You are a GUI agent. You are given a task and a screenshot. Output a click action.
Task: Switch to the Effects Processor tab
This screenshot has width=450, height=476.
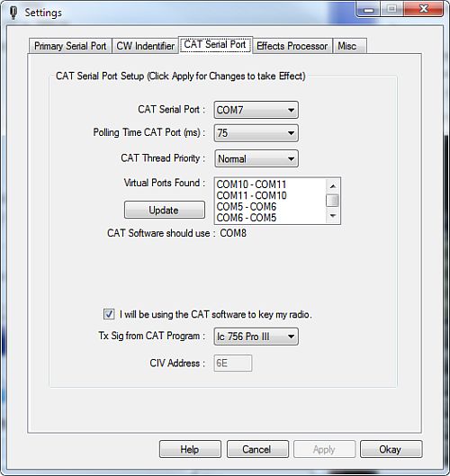[x=292, y=46]
